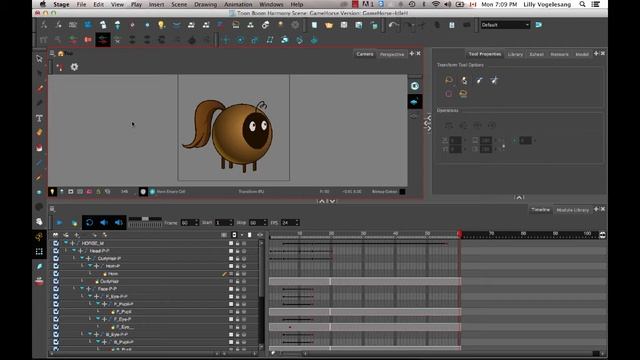The height and width of the screenshot is (360, 640).
Task: Click the Open folder icon in toolbar
Action: tap(329, 25)
